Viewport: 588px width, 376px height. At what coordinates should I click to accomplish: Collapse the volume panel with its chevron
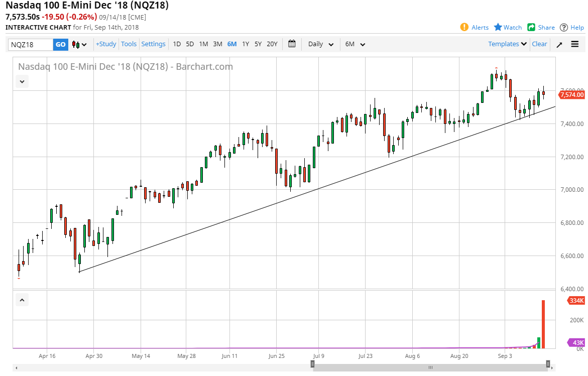[22, 299]
